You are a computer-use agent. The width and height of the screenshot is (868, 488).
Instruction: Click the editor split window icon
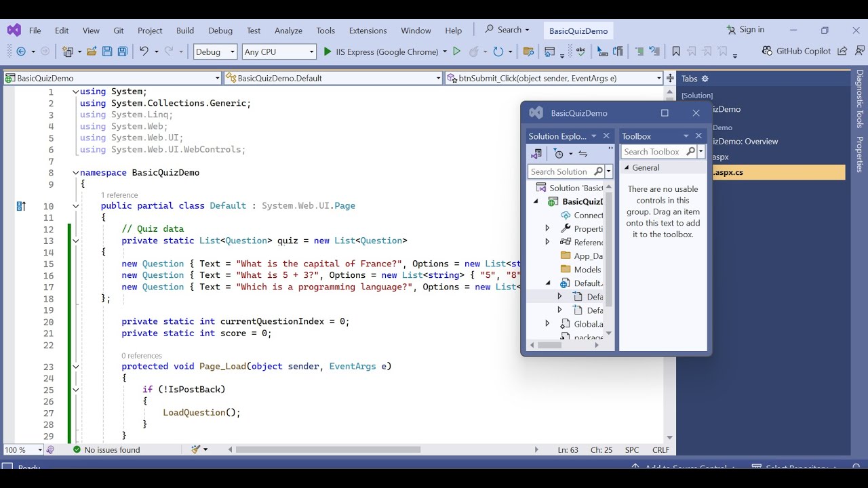click(670, 78)
